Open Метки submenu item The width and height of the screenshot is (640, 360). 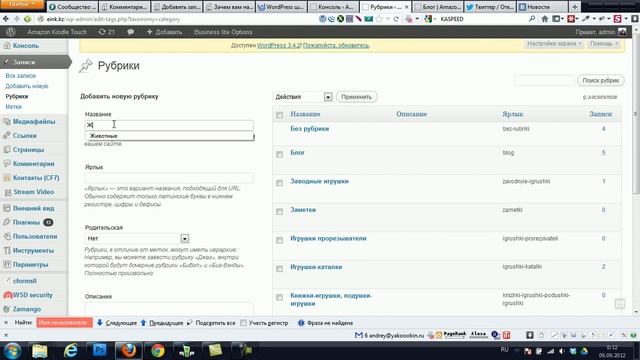(13, 107)
